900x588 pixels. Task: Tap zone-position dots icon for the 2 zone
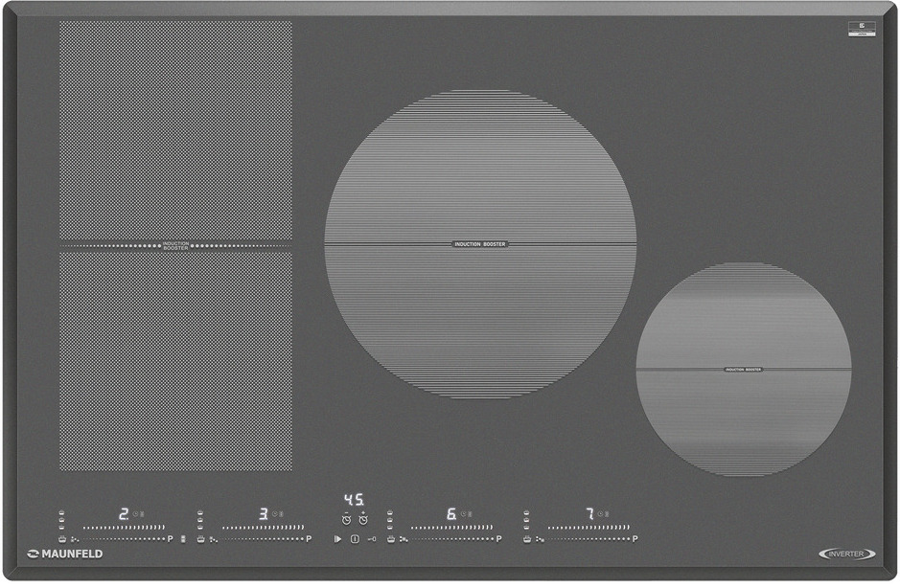[x=74, y=539]
